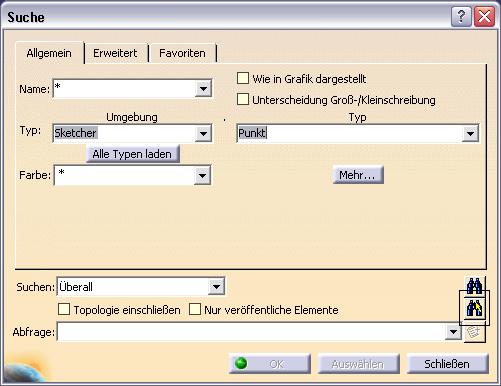Switch to the Erweitert tab
The width and height of the screenshot is (501, 386).
(x=115, y=53)
